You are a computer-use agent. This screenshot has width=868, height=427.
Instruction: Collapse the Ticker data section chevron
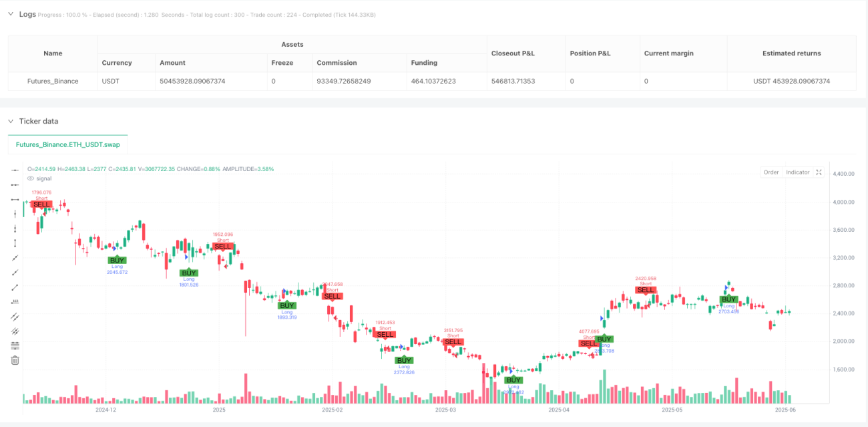(x=11, y=121)
